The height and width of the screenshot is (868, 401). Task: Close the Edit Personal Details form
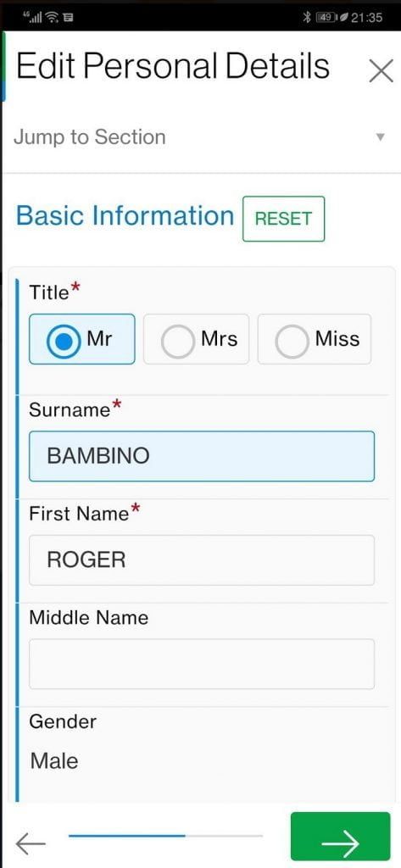coord(381,71)
